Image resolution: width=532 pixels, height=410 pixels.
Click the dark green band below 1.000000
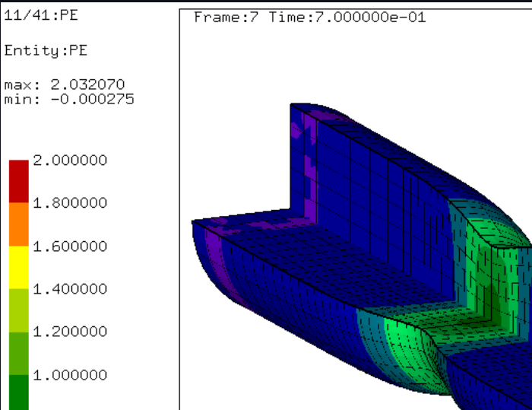[19, 393]
